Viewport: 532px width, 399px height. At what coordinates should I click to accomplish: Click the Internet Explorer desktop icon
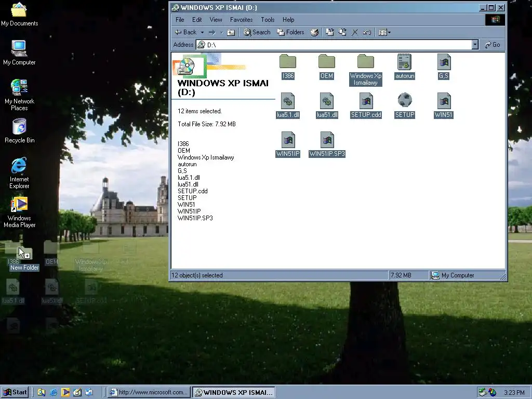pyautogui.click(x=19, y=174)
